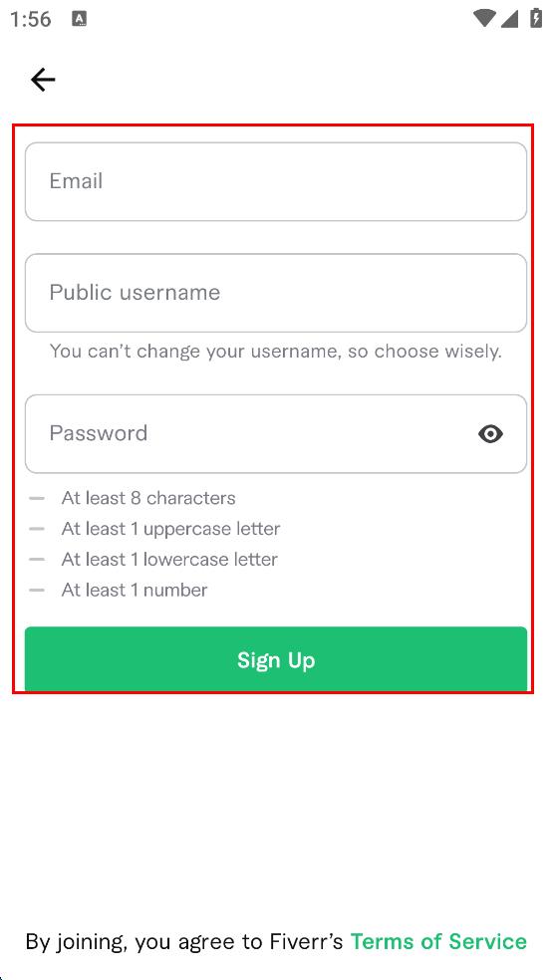Tap the dash indicator beside 'uppercase letter'
The width and height of the screenshot is (552, 980).
tap(37, 529)
